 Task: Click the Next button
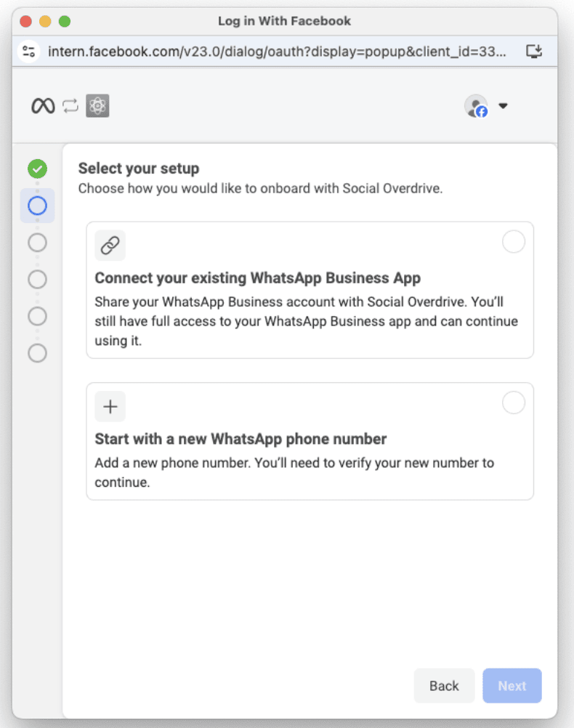[512, 686]
